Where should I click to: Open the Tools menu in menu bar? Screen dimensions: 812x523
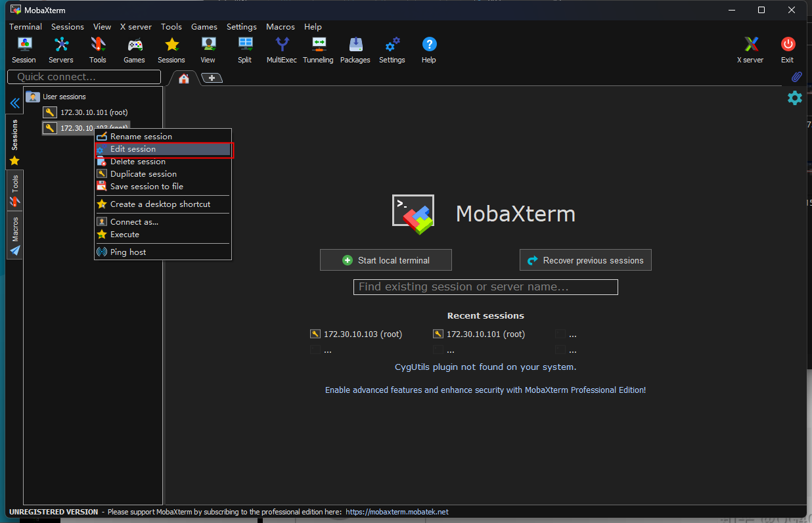coord(171,27)
